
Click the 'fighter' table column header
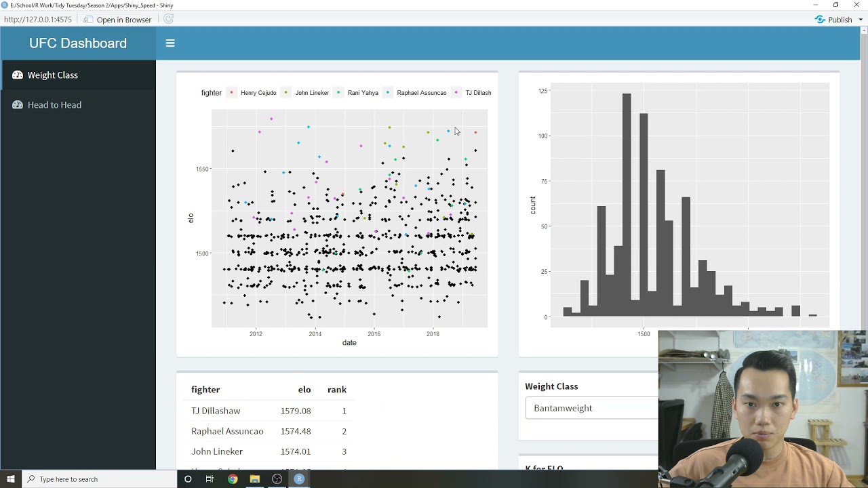click(205, 390)
